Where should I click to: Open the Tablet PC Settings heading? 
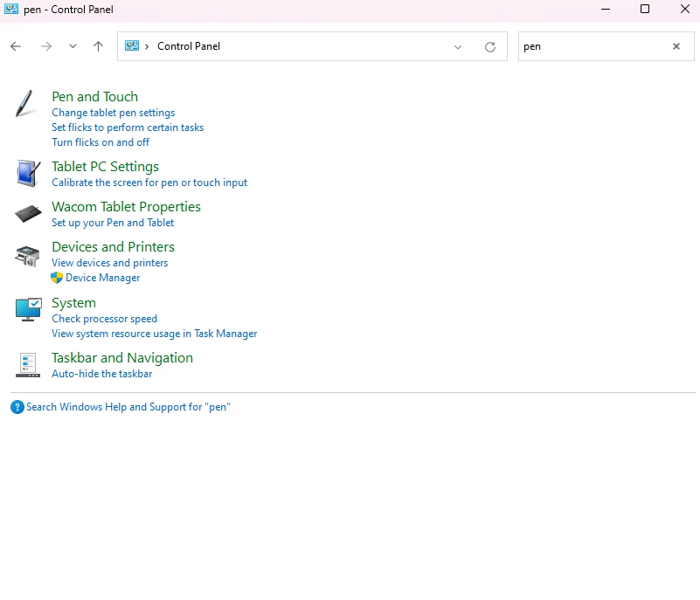point(105,167)
